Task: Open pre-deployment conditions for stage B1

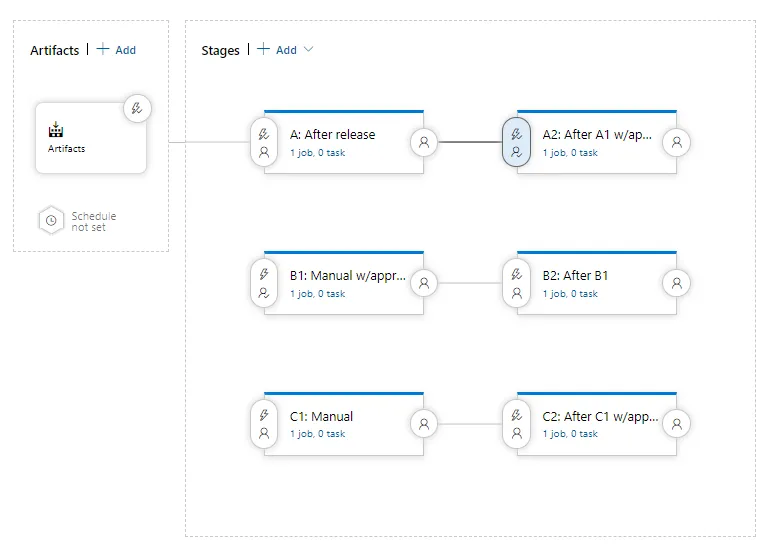Action: tap(264, 284)
